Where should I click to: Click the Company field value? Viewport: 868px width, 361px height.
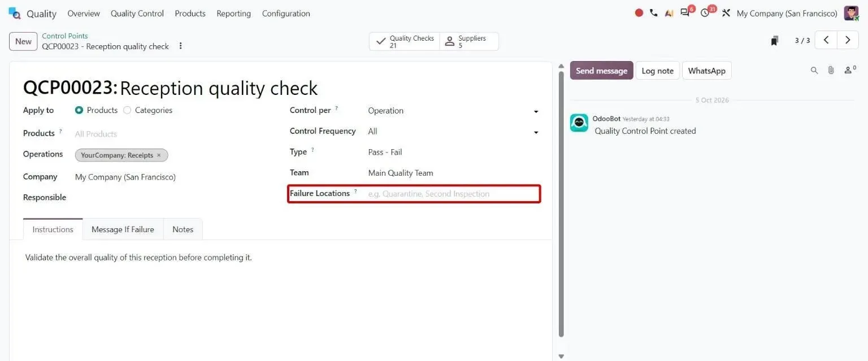[x=125, y=177]
